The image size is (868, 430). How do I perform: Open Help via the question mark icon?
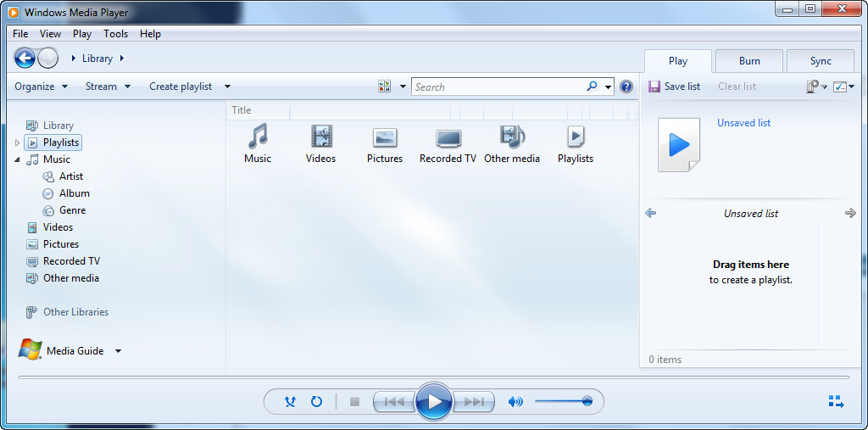(x=626, y=87)
